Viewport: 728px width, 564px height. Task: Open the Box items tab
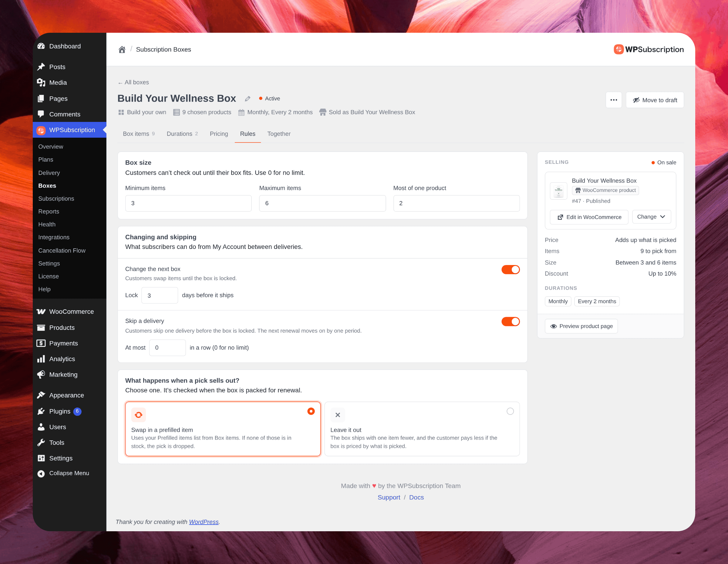tap(139, 134)
